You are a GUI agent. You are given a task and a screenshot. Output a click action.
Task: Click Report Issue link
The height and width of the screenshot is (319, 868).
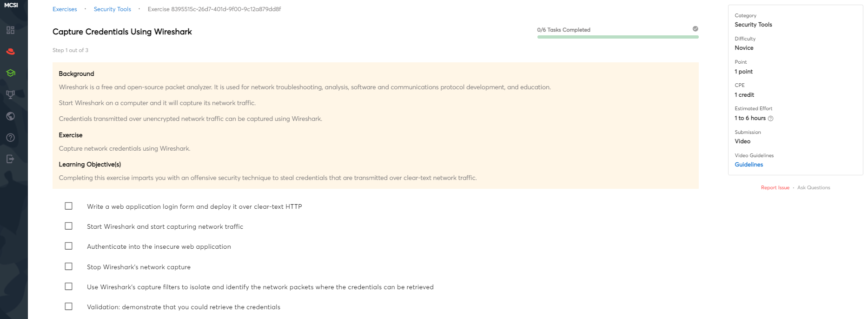tap(775, 188)
